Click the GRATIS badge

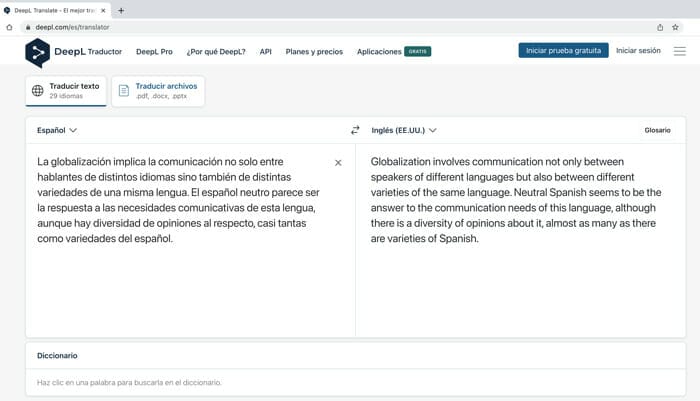pos(417,51)
